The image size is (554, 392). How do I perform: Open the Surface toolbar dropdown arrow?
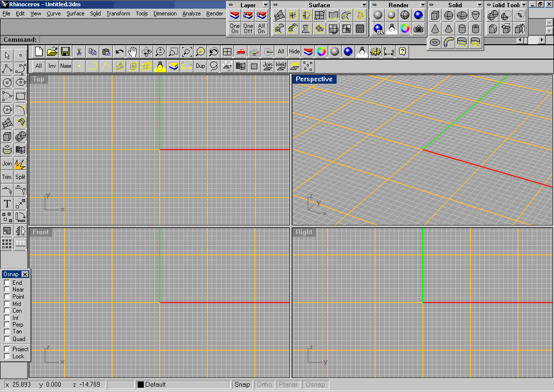point(364,5)
